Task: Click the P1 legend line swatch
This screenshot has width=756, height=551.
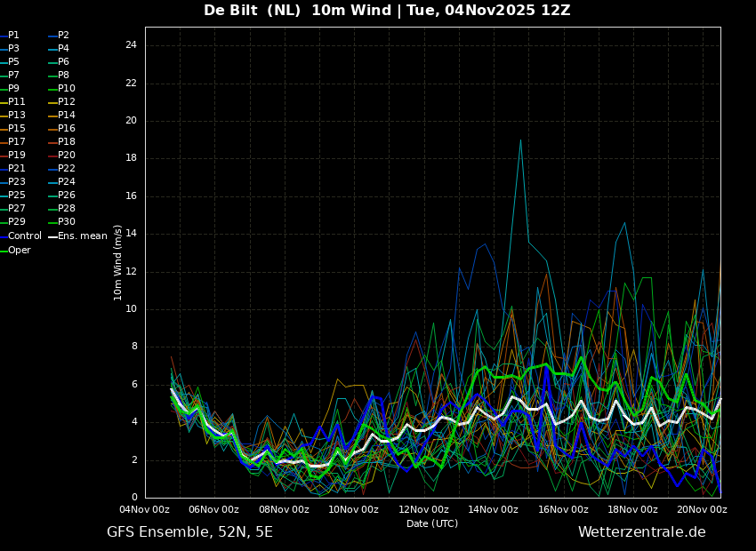Action: point(4,36)
